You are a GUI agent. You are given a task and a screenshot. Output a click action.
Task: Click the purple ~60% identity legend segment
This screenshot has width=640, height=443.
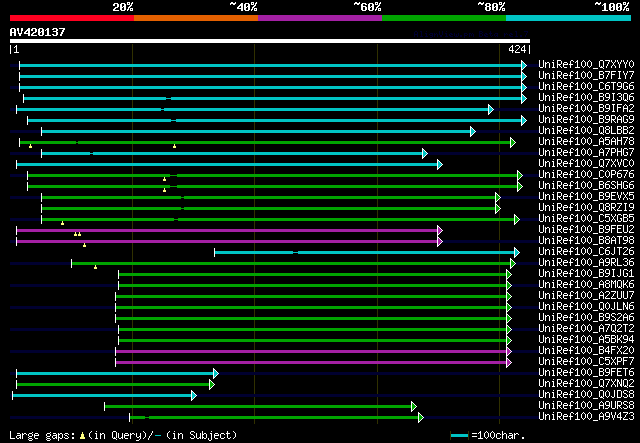tap(320, 18)
